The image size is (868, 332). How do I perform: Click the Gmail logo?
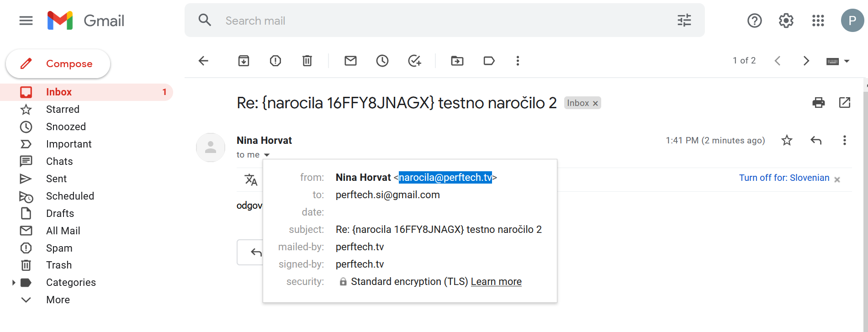click(x=86, y=21)
